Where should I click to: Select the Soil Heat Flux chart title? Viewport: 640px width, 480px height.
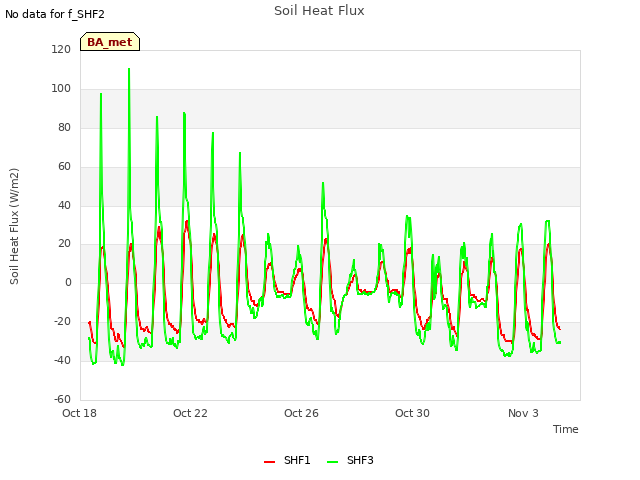(x=319, y=11)
